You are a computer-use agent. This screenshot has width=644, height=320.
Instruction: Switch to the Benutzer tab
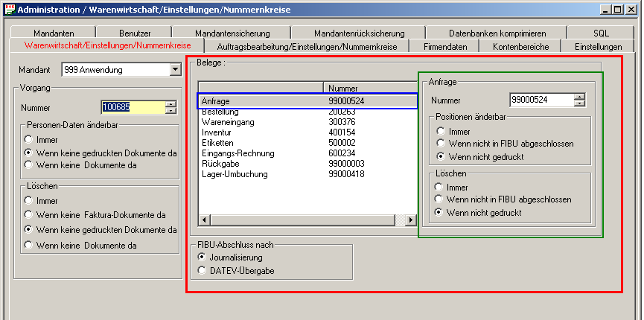134,33
